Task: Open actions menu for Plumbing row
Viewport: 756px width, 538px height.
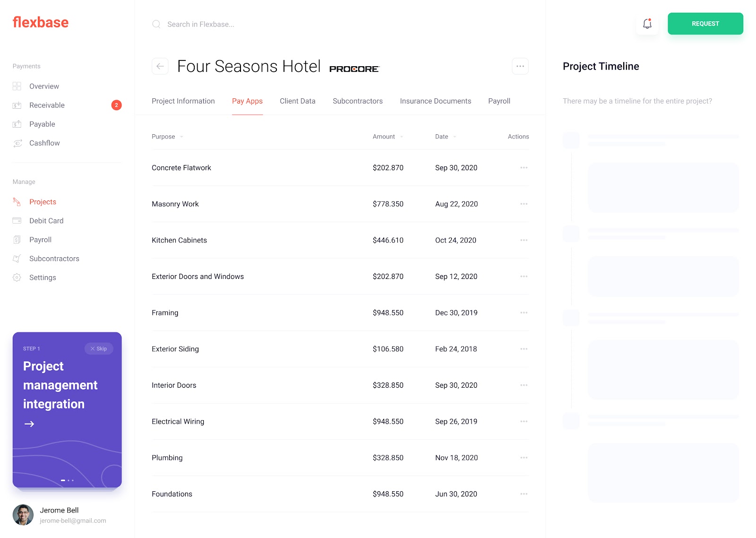Action: (x=524, y=458)
